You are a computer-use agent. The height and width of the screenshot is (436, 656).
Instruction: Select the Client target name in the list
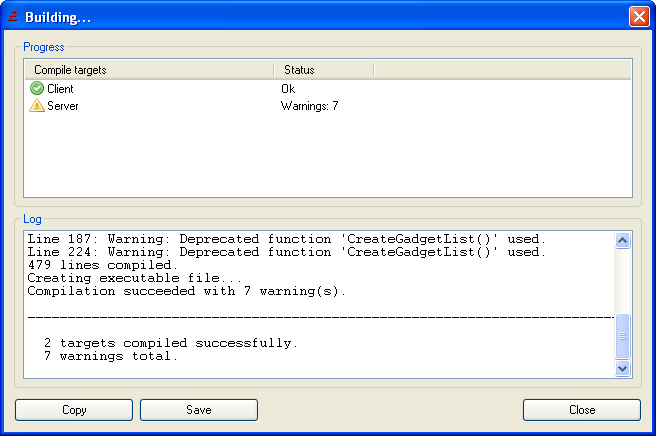pyautogui.click(x=60, y=89)
